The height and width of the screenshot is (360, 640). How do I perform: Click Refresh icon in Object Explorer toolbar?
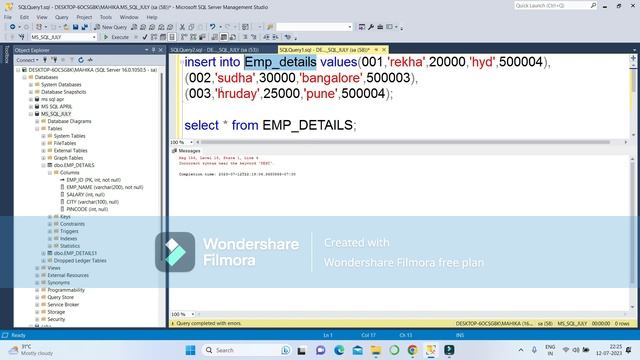tap(81, 60)
